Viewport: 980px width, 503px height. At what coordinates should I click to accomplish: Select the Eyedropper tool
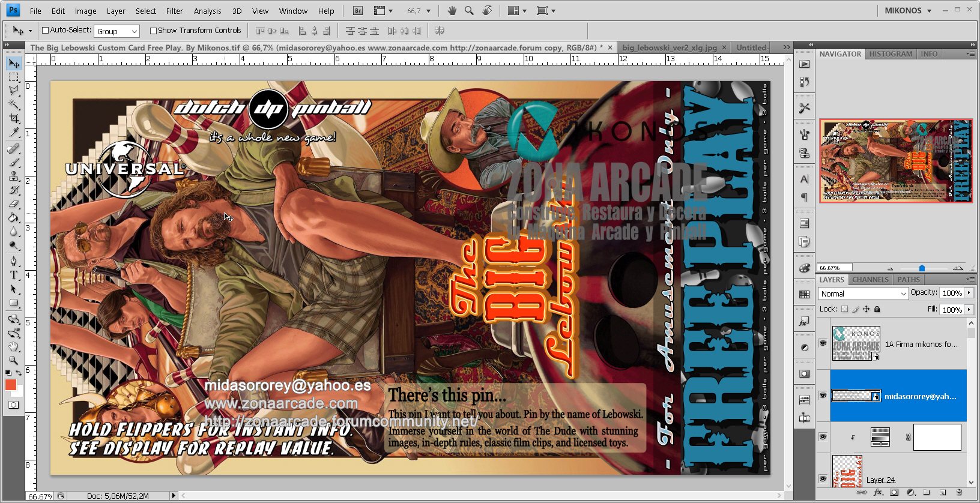(13, 132)
